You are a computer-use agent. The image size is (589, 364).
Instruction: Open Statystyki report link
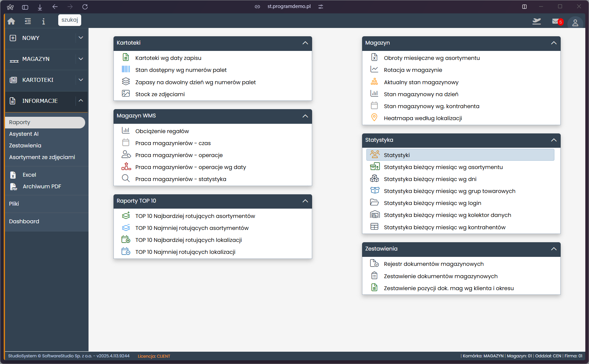[x=397, y=155]
